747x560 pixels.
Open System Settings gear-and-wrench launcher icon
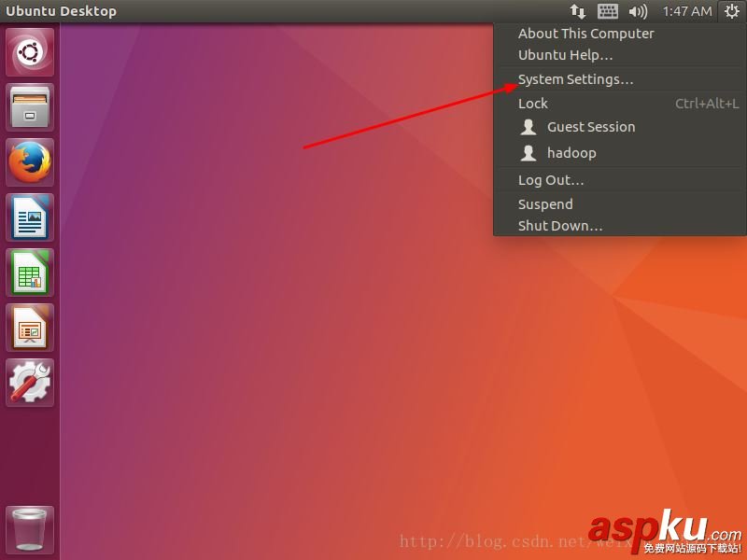(30, 383)
